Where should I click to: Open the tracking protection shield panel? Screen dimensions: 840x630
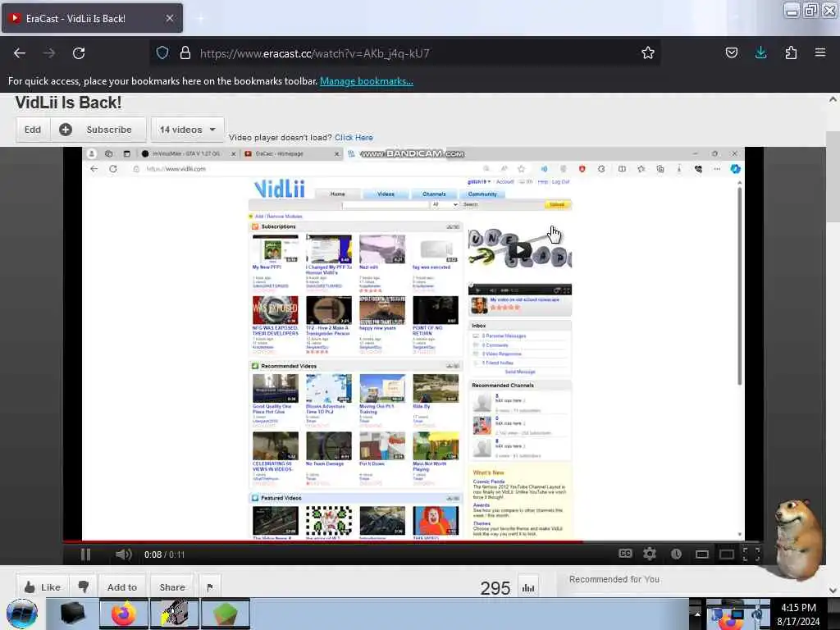(162, 52)
